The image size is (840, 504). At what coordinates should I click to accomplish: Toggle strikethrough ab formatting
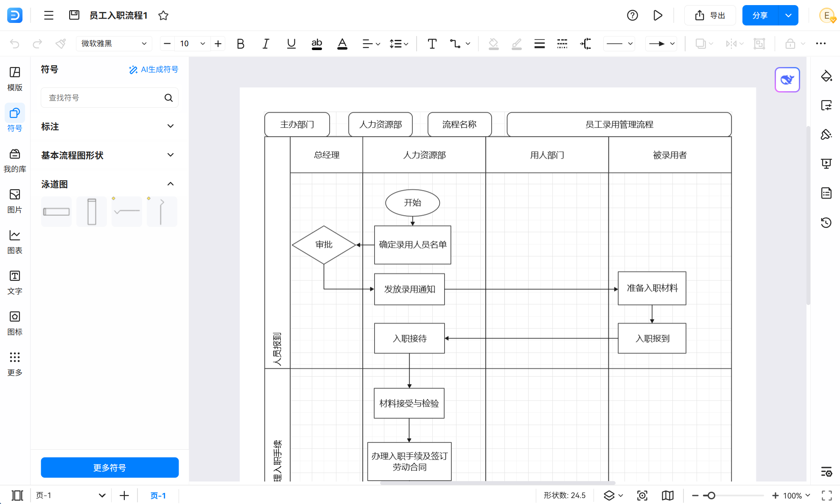click(317, 44)
